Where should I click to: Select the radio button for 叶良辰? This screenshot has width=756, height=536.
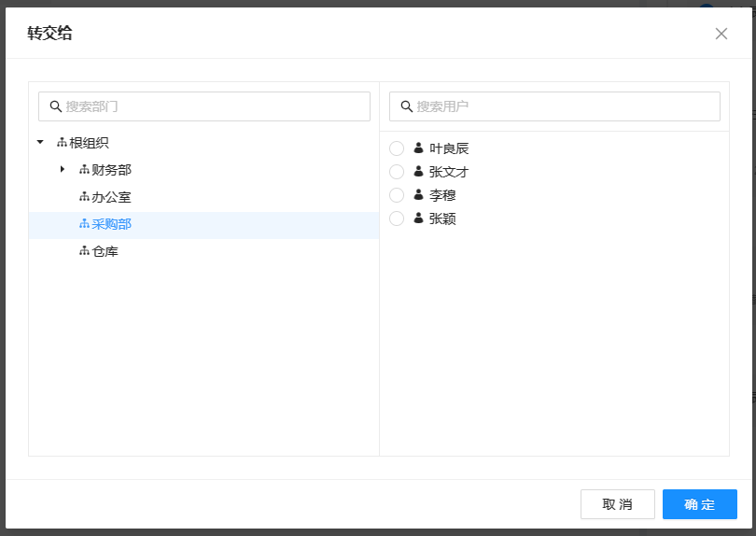click(397, 148)
